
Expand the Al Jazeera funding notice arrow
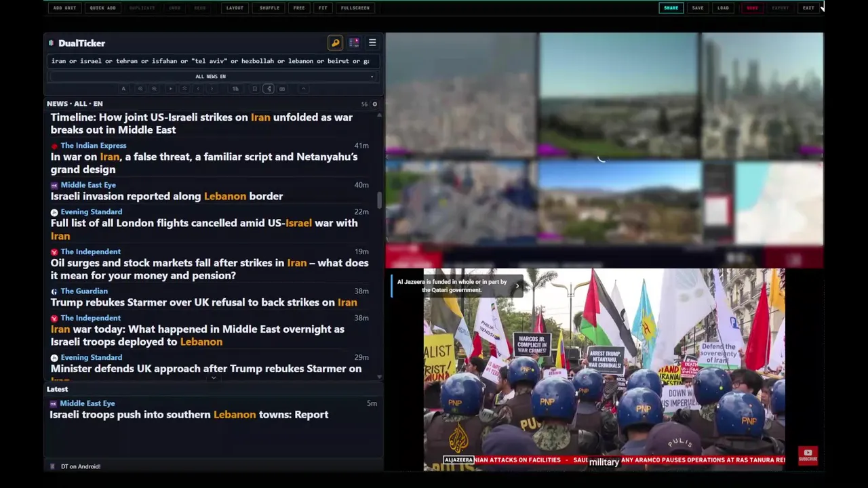(517, 286)
